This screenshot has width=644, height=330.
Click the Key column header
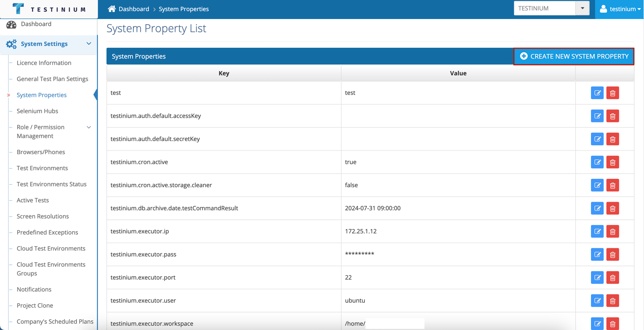[x=224, y=73]
